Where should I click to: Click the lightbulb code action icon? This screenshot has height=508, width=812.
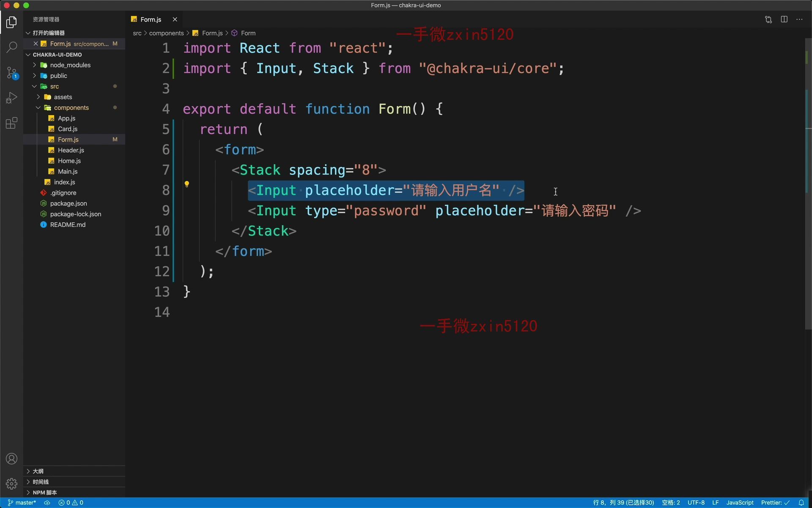tap(187, 184)
